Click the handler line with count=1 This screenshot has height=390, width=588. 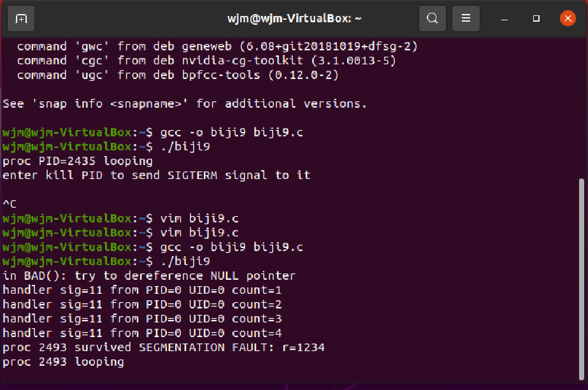(142, 290)
